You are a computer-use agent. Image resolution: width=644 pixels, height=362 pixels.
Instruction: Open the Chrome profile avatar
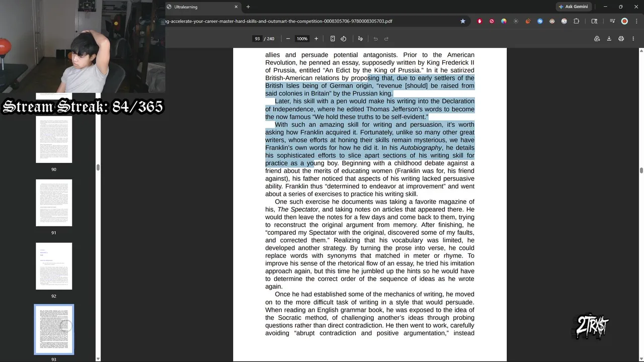624,21
